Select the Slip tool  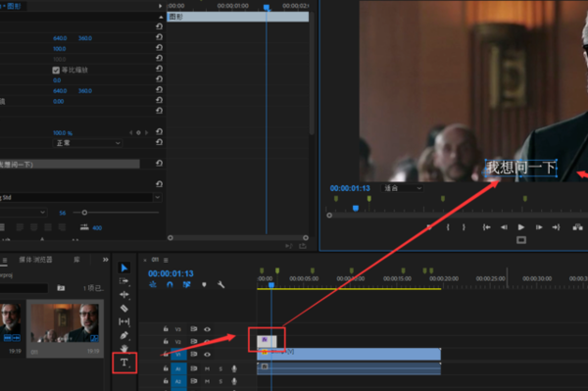pos(124,321)
